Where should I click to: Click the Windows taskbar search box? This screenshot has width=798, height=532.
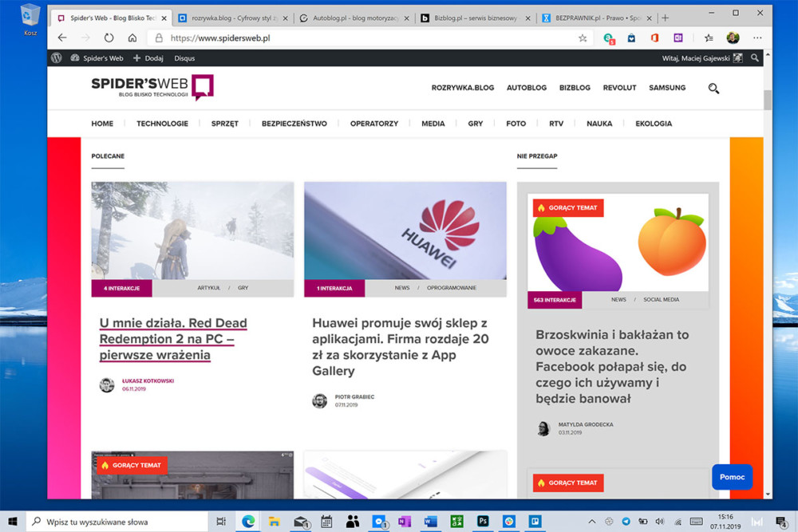point(117,522)
